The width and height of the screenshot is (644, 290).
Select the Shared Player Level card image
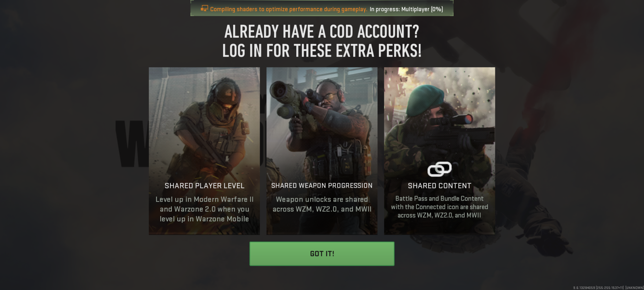click(x=204, y=151)
